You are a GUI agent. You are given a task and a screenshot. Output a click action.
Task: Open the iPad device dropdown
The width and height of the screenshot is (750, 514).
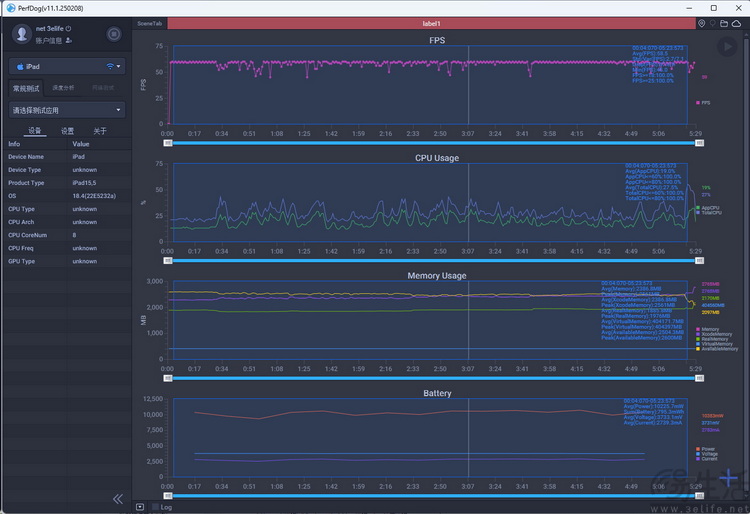tap(67, 66)
